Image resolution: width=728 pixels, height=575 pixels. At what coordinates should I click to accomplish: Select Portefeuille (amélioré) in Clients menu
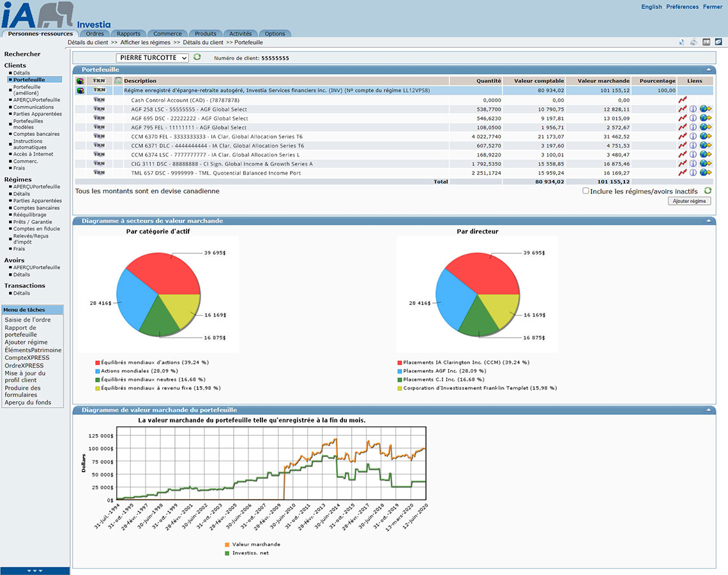(x=27, y=89)
